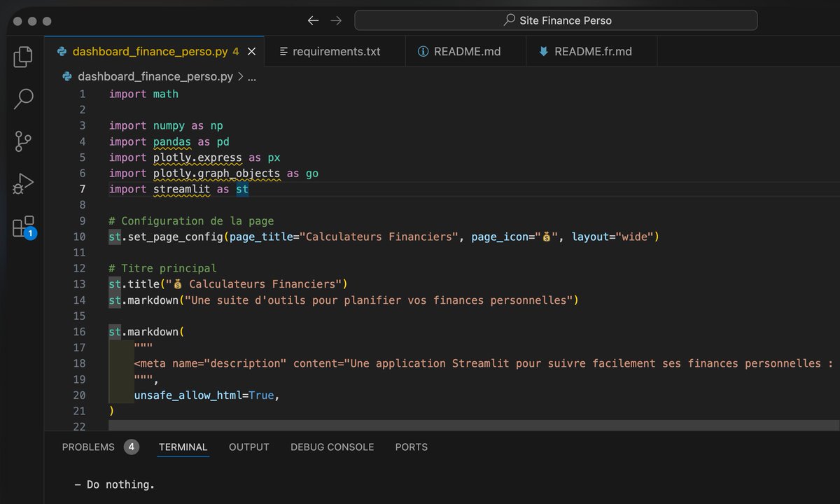Click the magnifier icon in title search box
The width and height of the screenshot is (840, 504).
pyautogui.click(x=509, y=20)
